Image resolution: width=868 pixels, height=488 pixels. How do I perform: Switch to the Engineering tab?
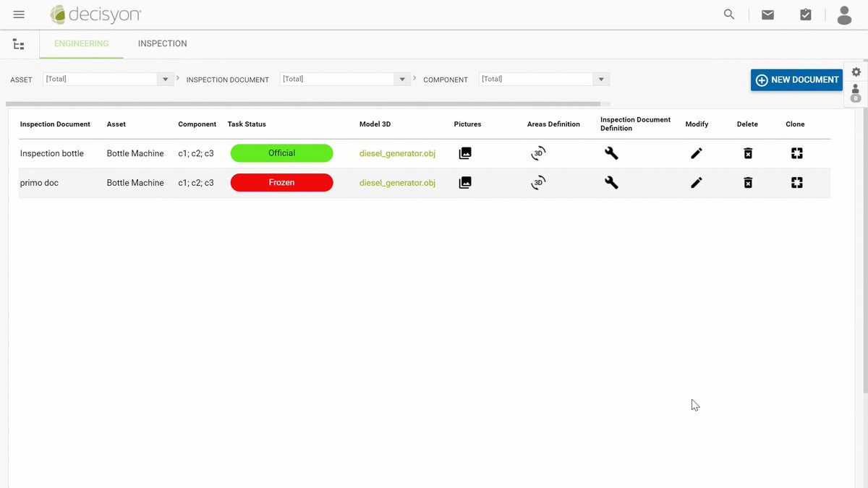pyautogui.click(x=82, y=43)
